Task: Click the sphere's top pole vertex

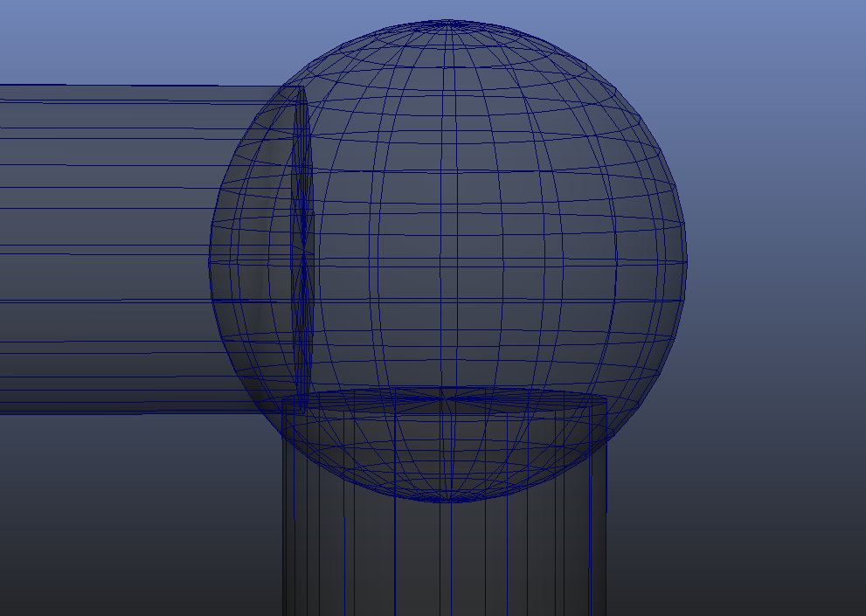Action: pos(448,21)
